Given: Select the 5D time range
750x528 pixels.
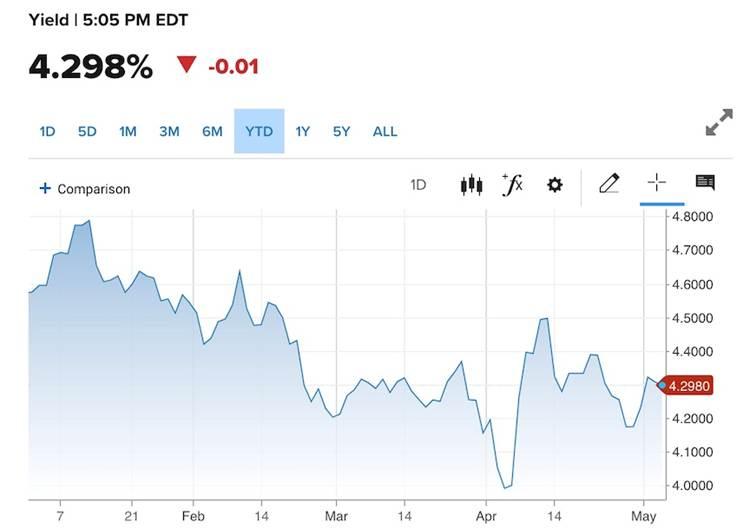Looking at the screenshot, I should [x=87, y=132].
